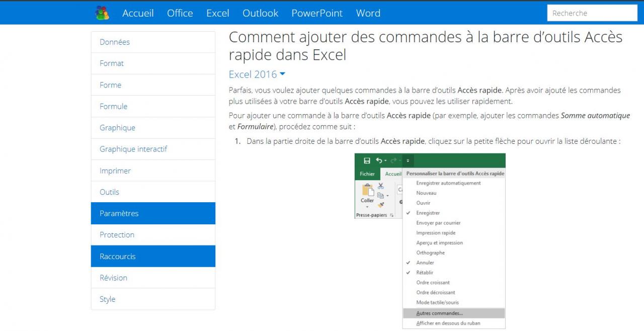Click the site logo icon
Screen dimensions: 644x331
click(x=102, y=13)
